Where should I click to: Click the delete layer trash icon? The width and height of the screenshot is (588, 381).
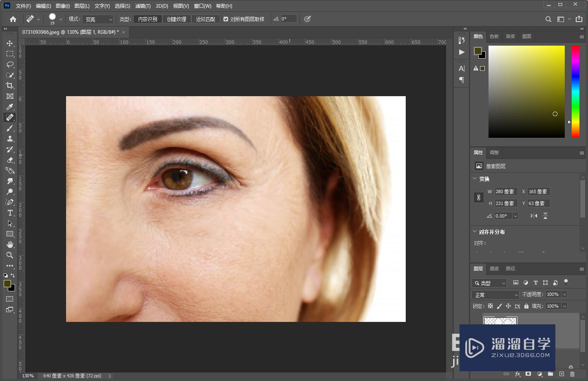572,374
